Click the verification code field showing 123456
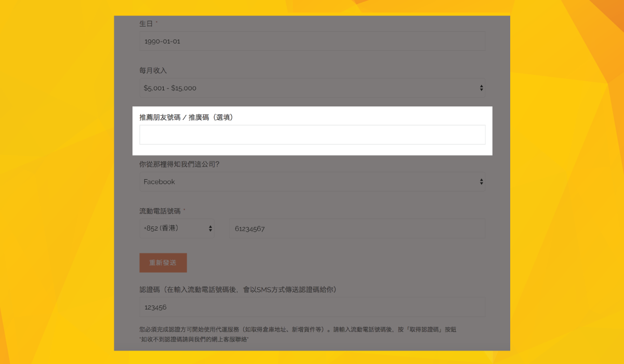This screenshot has width=624, height=364. (x=312, y=307)
